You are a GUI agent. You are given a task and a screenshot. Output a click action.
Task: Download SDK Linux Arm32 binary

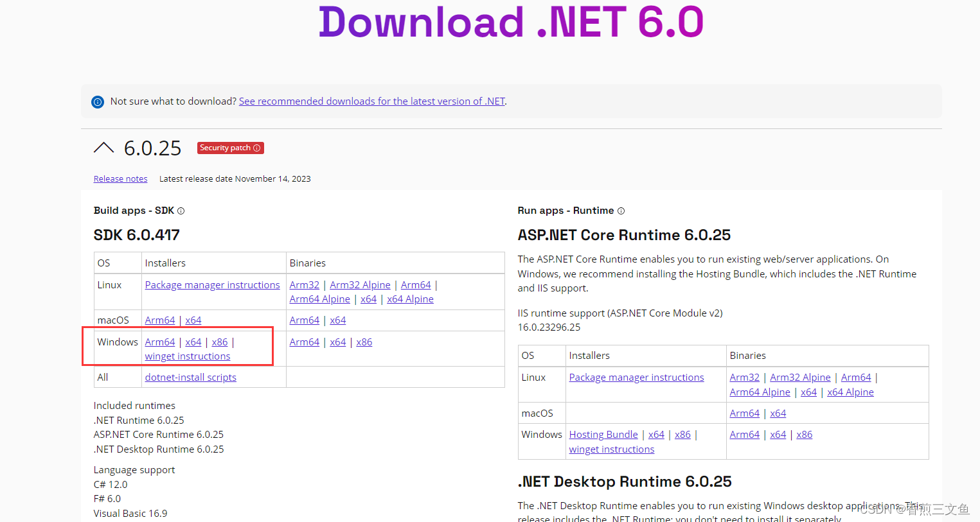(x=304, y=285)
